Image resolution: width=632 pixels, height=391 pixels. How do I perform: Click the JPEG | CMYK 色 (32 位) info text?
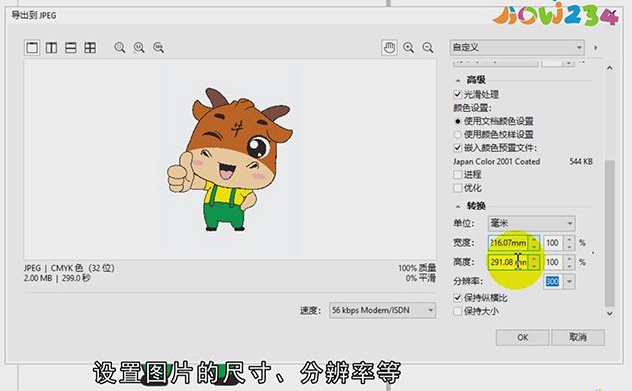[69, 268]
